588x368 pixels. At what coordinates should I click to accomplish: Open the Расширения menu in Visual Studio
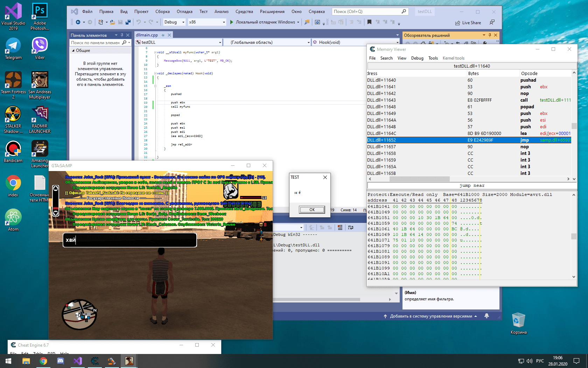pyautogui.click(x=272, y=12)
